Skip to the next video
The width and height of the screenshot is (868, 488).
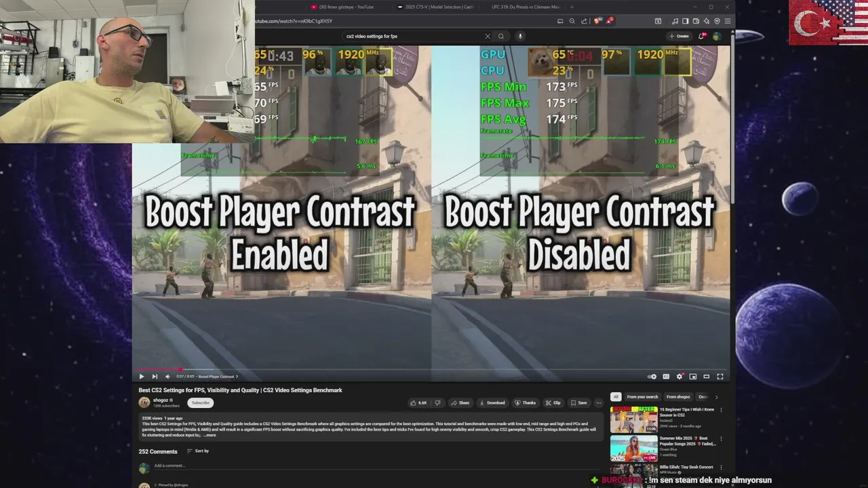pyautogui.click(x=155, y=377)
